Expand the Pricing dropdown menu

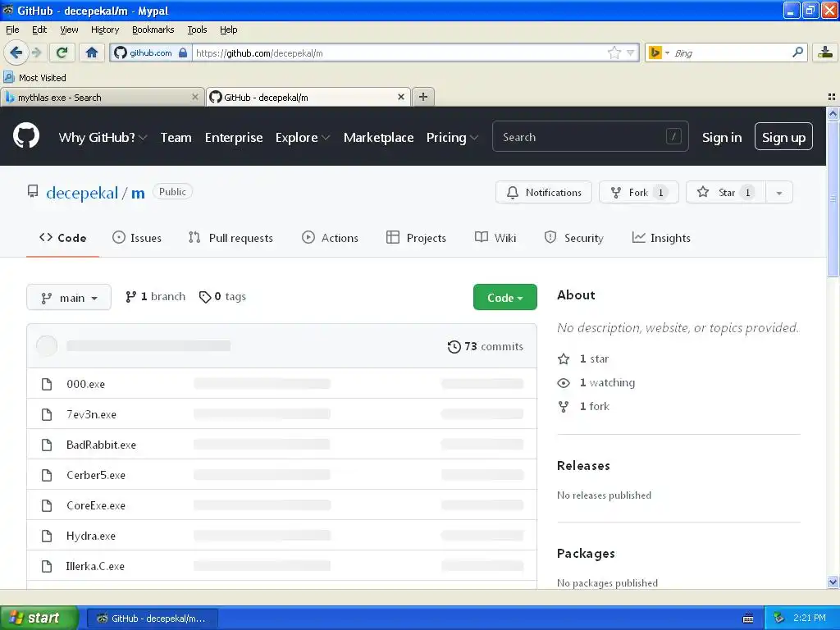click(452, 138)
